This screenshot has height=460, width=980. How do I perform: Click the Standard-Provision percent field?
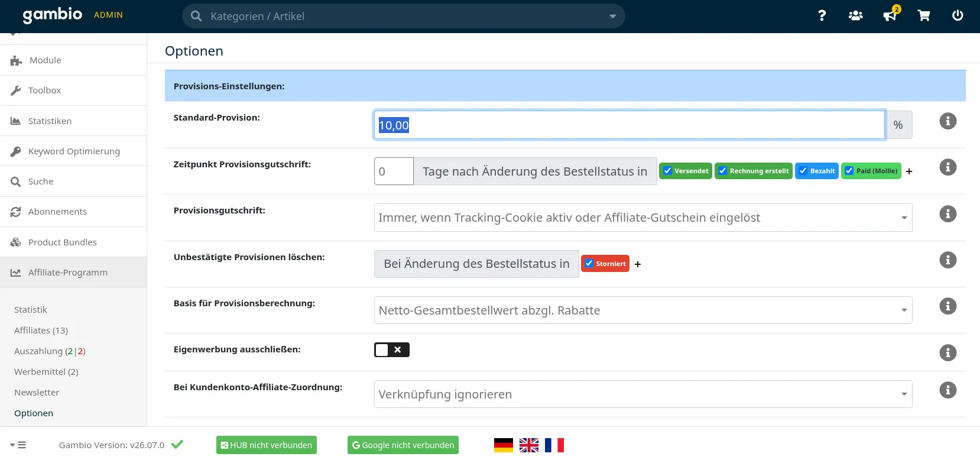629,125
